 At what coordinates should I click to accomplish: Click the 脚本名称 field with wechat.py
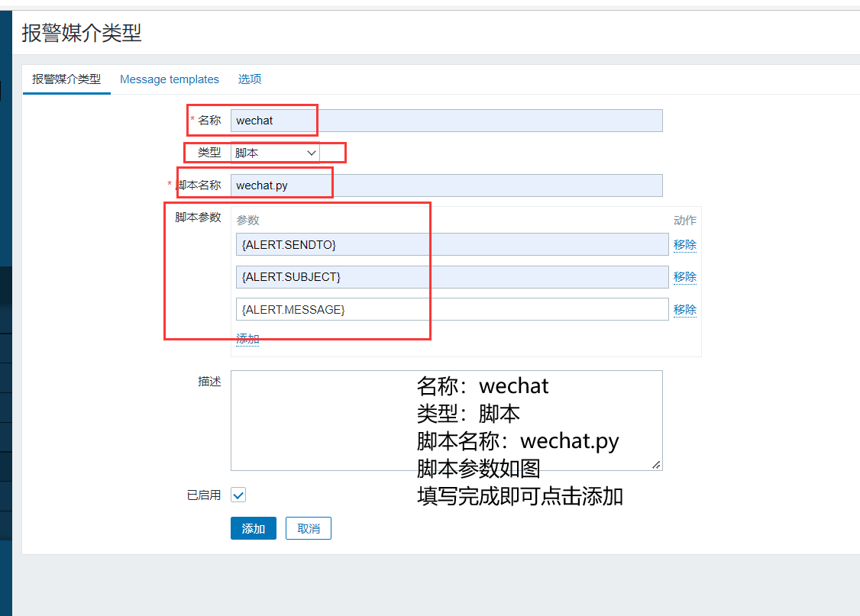447,185
